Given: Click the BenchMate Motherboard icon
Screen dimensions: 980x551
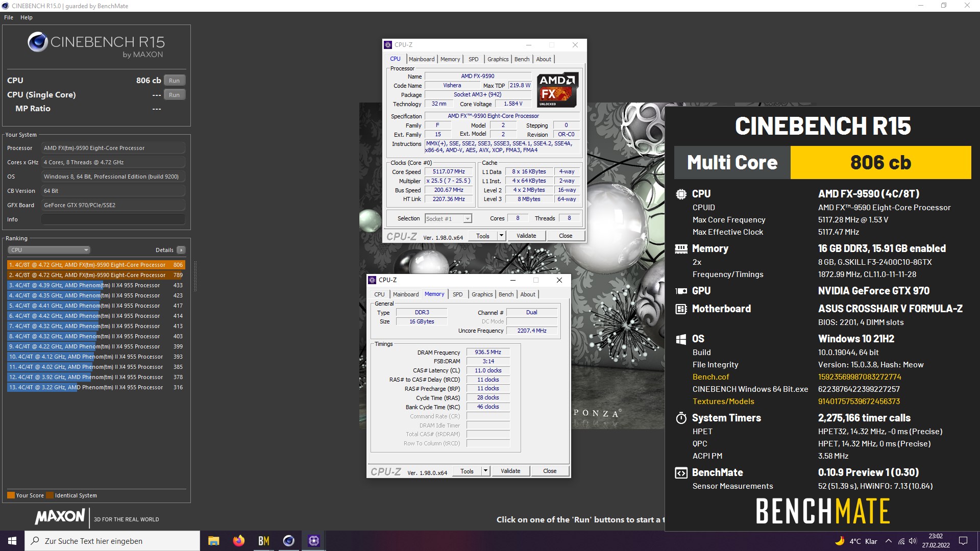Looking at the screenshot, I should pyautogui.click(x=681, y=309).
